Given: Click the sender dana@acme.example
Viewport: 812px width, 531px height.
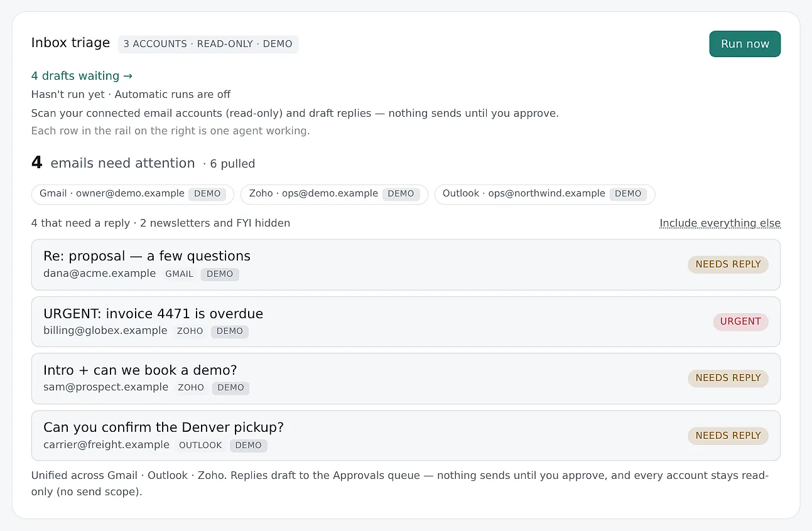Looking at the screenshot, I should coord(99,274).
